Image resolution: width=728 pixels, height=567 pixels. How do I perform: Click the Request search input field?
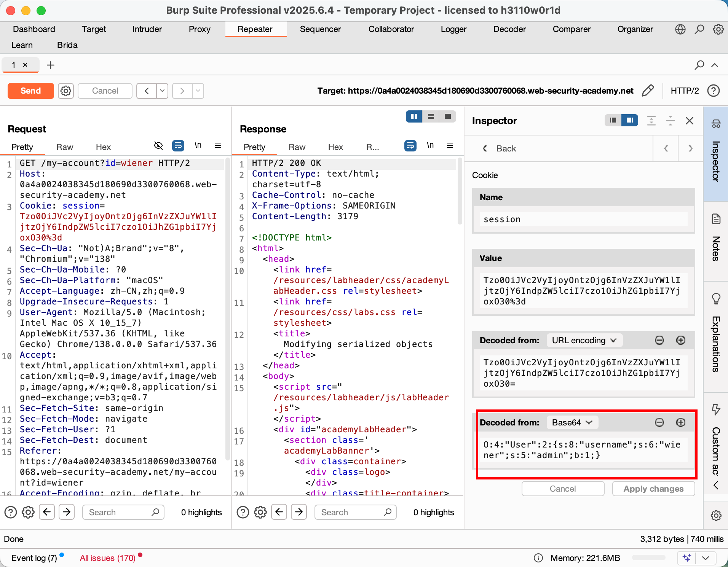[123, 512]
